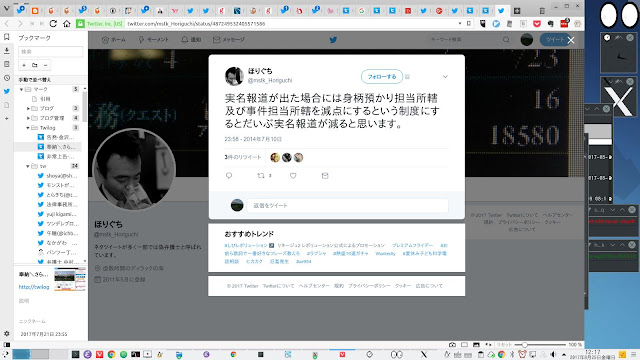Open the History panel clock icon
This screenshot has height=360, width=640.
click(7, 78)
